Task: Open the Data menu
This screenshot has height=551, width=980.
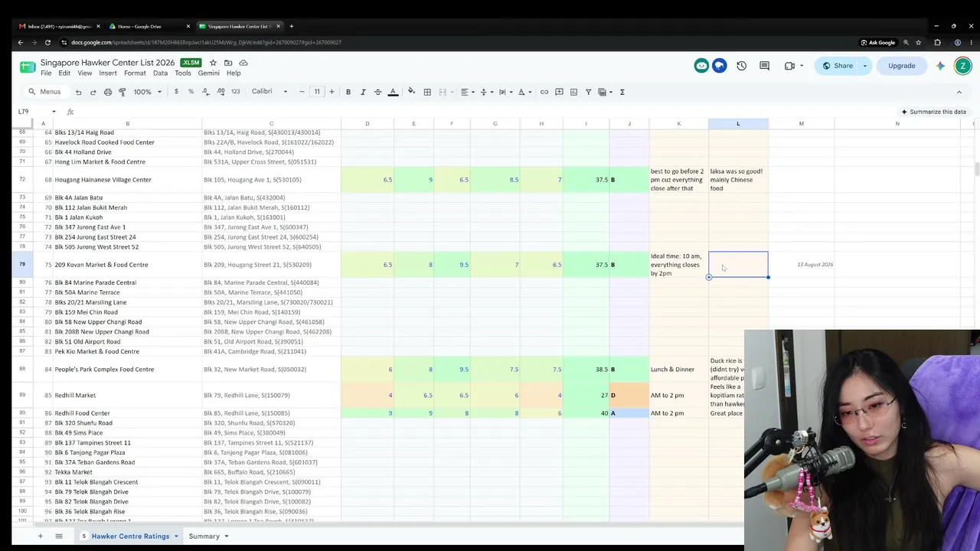Action: (x=160, y=73)
